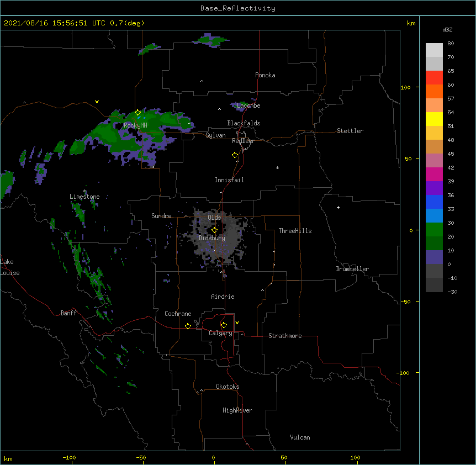Click the ThreeHills label
The height and width of the screenshot is (465, 476).
pos(295,231)
